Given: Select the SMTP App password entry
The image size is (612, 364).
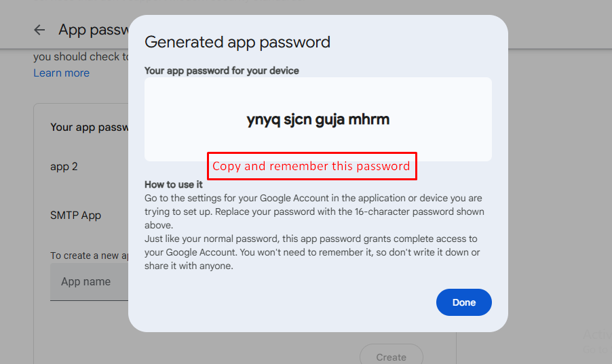Looking at the screenshot, I should point(75,216).
